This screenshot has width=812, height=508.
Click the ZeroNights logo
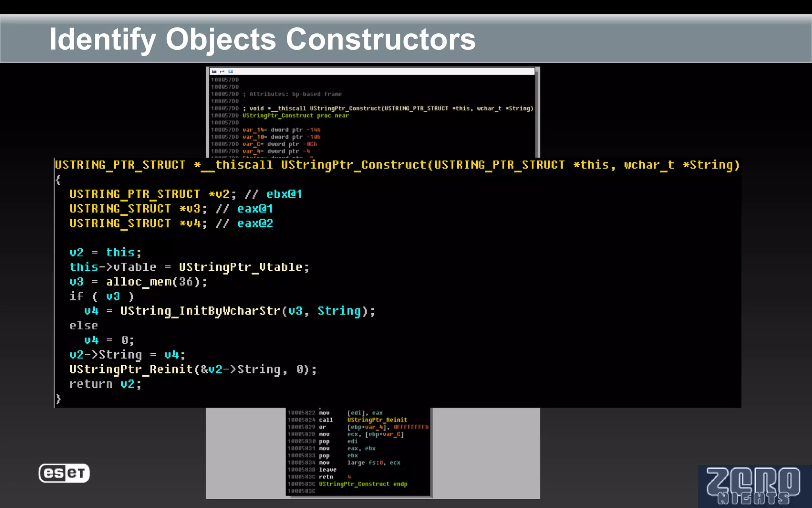[755, 486]
